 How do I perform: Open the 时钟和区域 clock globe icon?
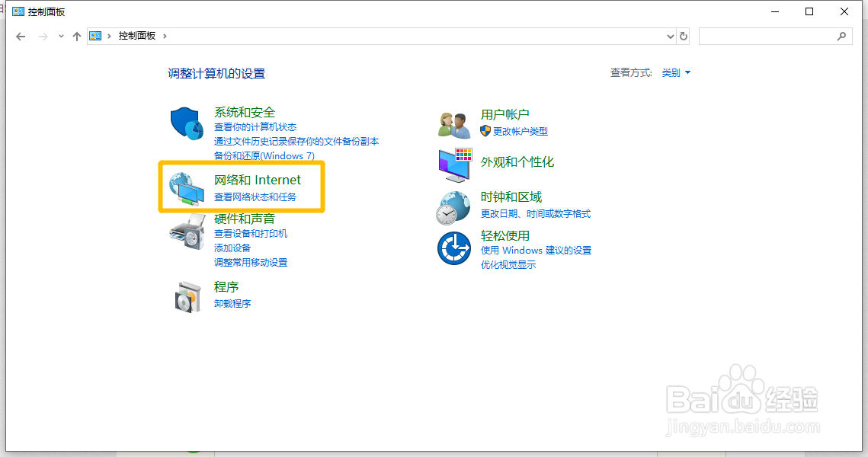(x=453, y=208)
